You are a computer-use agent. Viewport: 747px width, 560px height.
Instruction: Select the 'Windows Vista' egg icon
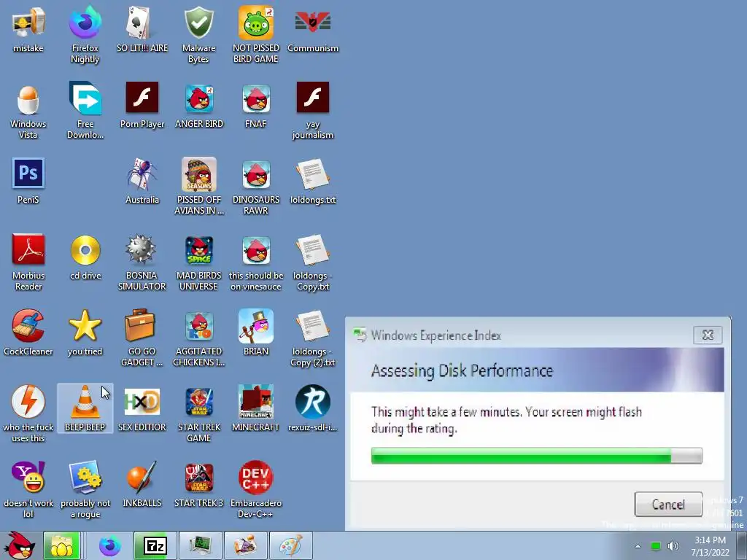pyautogui.click(x=28, y=111)
